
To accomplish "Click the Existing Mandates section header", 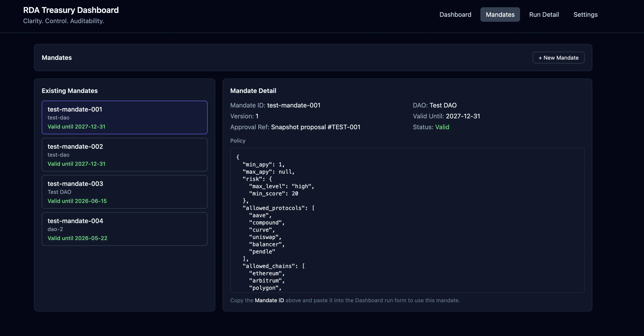I will [x=70, y=90].
